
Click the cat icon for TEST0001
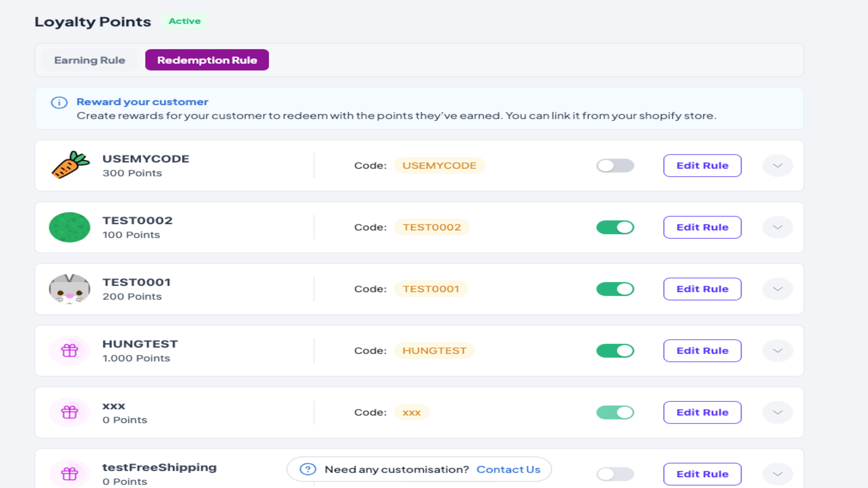[69, 289]
